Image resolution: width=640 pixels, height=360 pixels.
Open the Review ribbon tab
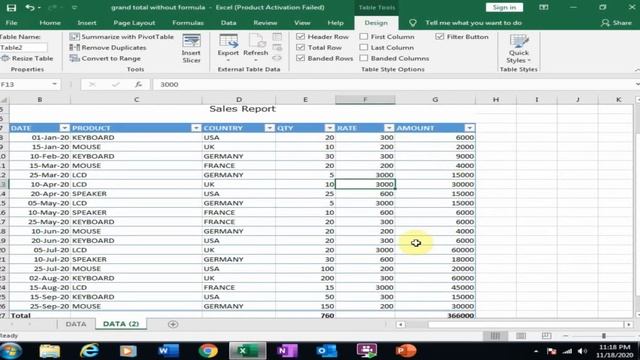[265, 23]
